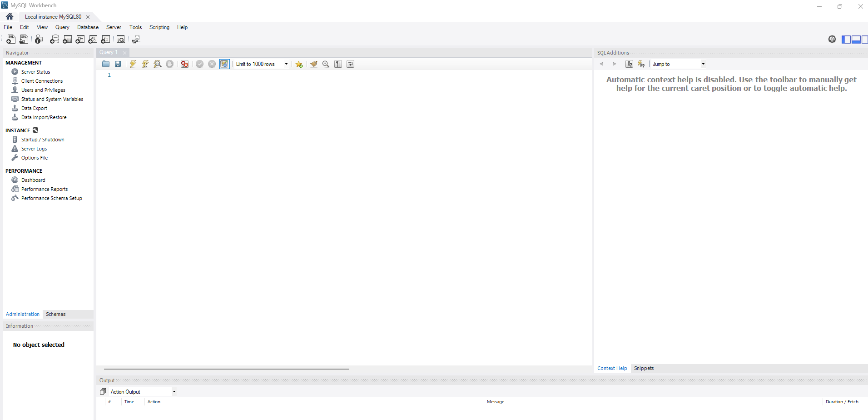
Task: Search table data toolbar icon
Action: coord(121,40)
